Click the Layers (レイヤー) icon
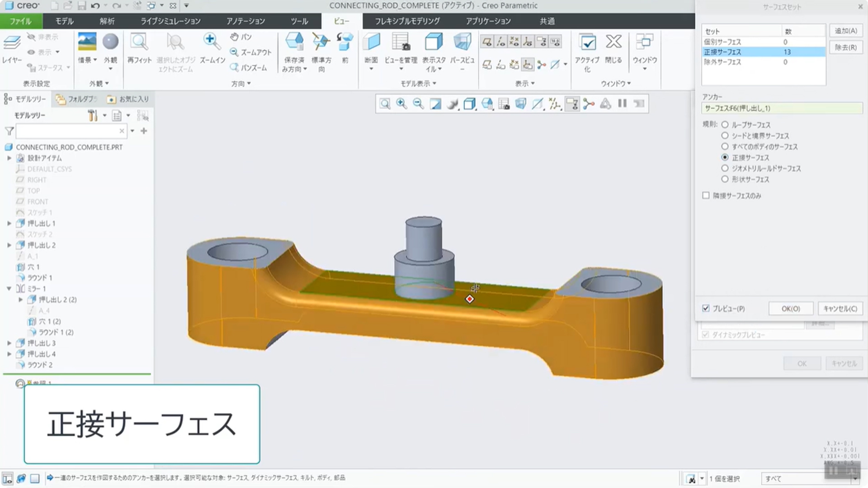The height and width of the screenshot is (488, 868). click(12, 43)
